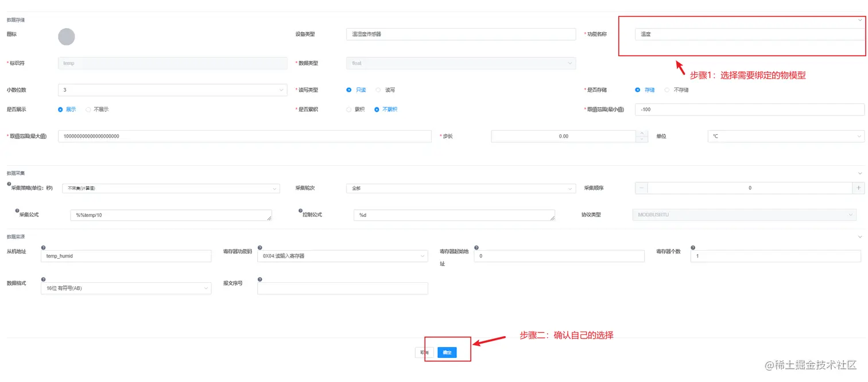This screenshot has height=382, width=868.
Task: Open help tooltip beside 采集策略 label
Action: 9,184
